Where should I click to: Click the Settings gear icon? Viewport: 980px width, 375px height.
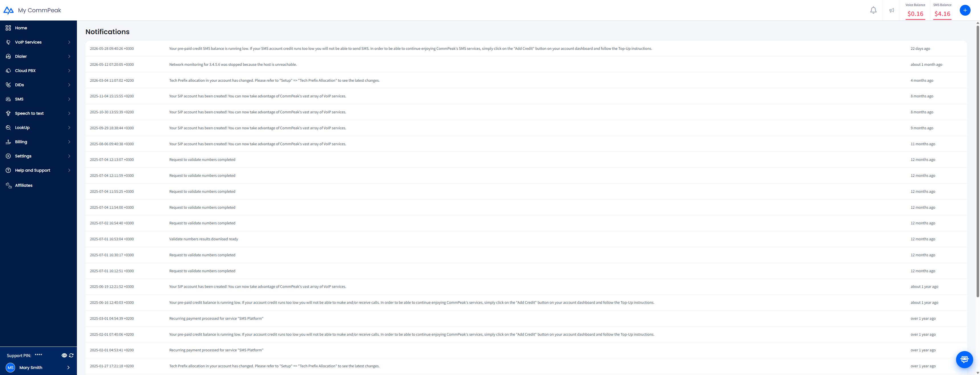[8, 156]
